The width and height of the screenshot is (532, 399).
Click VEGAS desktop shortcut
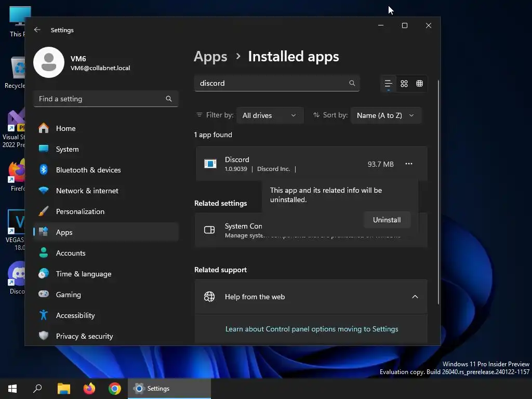tap(15, 231)
